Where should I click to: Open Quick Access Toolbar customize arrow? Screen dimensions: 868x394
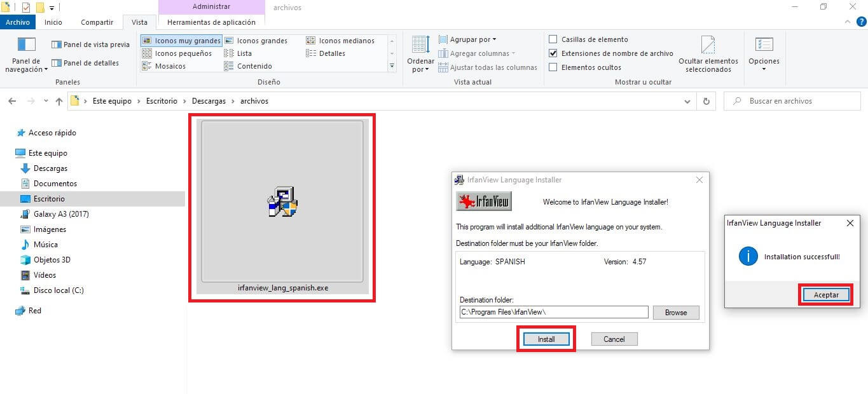tap(52, 8)
